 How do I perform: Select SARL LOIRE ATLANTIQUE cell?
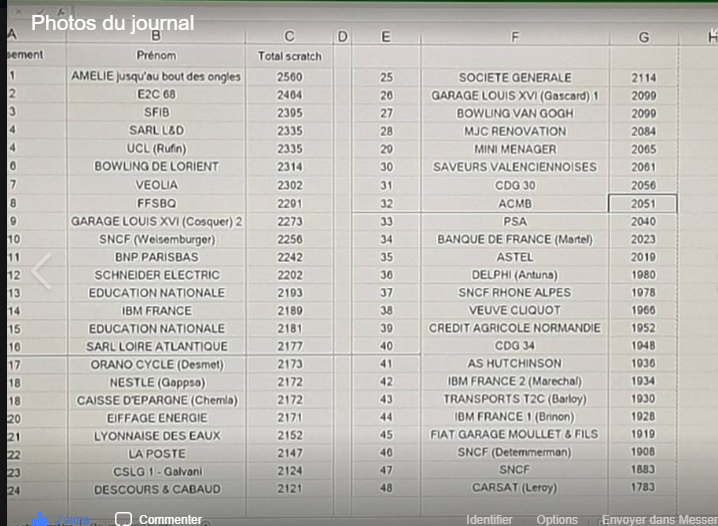pos(156,347)
